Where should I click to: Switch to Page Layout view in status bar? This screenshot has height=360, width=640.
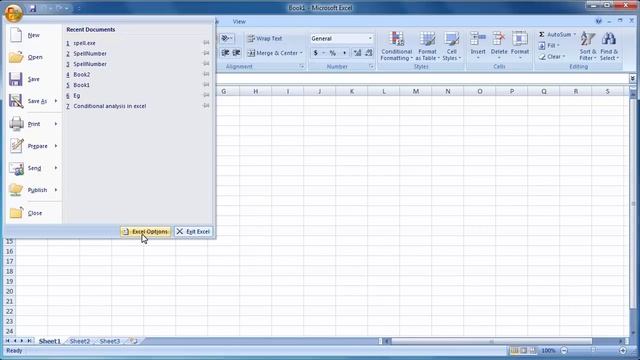coord(524,351)
